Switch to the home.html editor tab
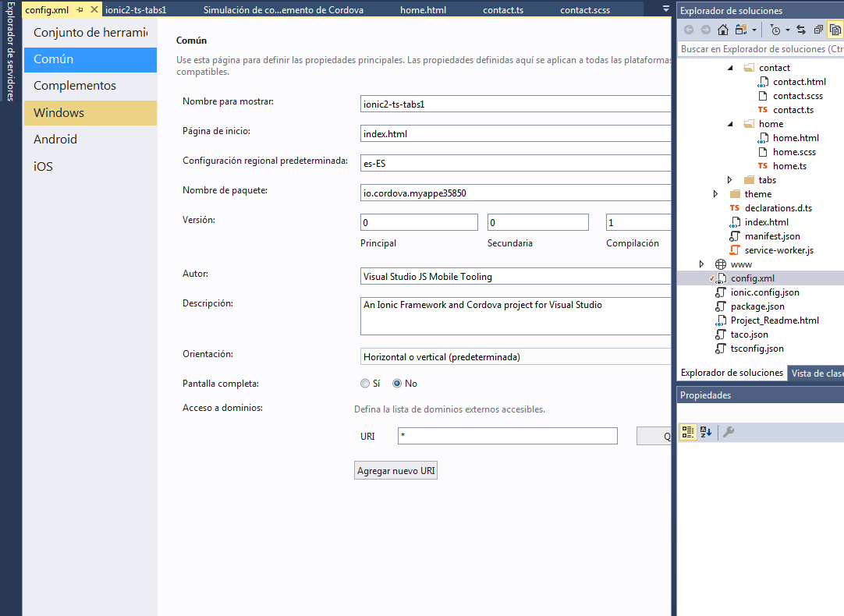Image resolution: width=844 pixels, height=616 pixels. coord(424,10)
